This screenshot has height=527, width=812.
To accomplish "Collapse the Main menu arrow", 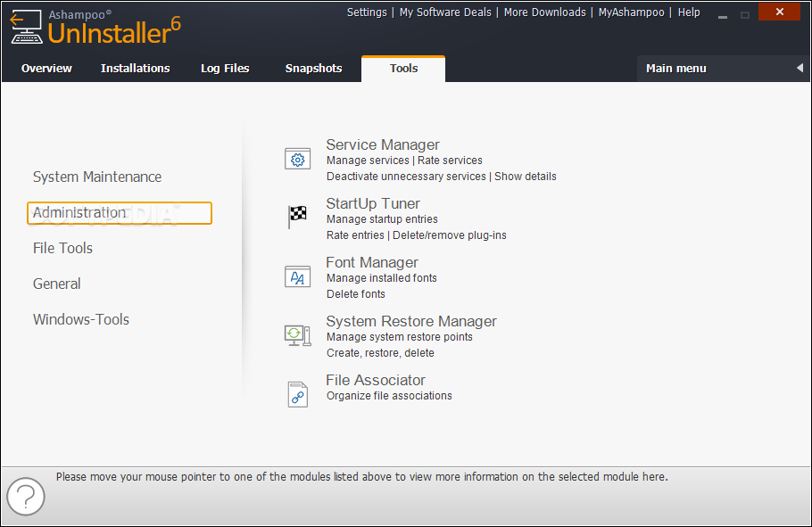I will tap(800, 68).
